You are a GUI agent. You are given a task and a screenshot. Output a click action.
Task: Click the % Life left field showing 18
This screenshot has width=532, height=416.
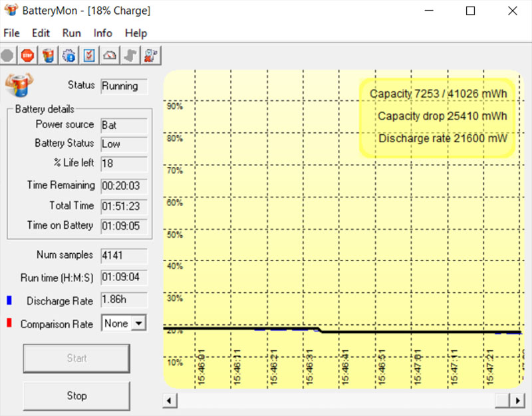coord(124,163)
